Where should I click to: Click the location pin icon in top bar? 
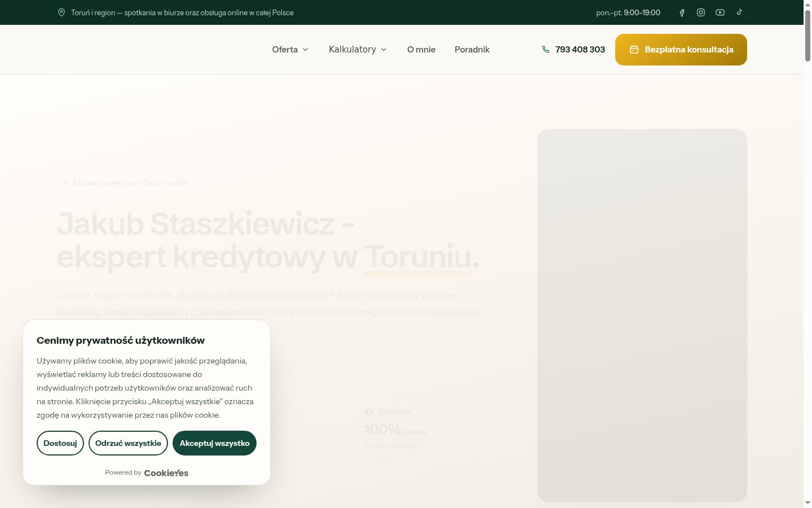pyautogui.click(x=61, y=12)
